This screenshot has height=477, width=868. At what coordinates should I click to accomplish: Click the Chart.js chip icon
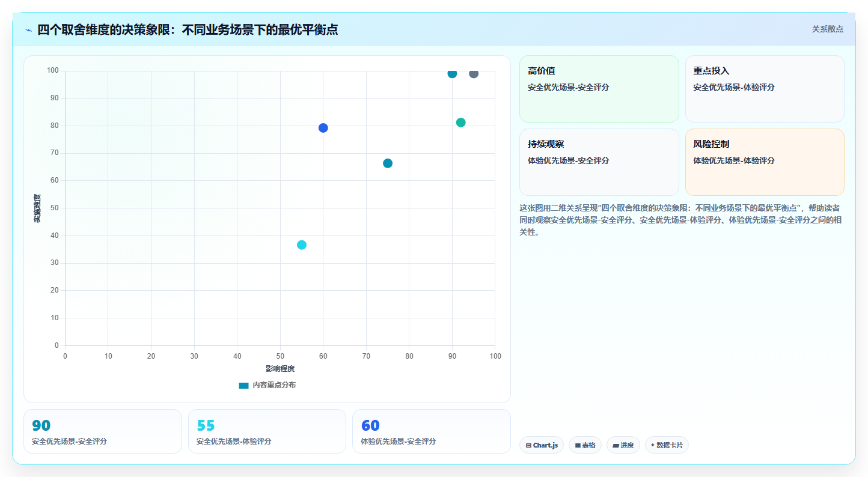coord(528,446)
